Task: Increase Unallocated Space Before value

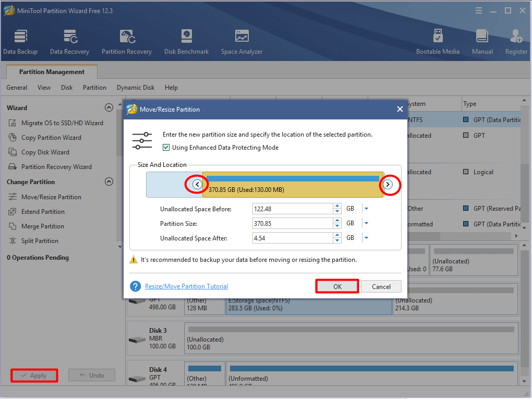Action: pos(337,206)
